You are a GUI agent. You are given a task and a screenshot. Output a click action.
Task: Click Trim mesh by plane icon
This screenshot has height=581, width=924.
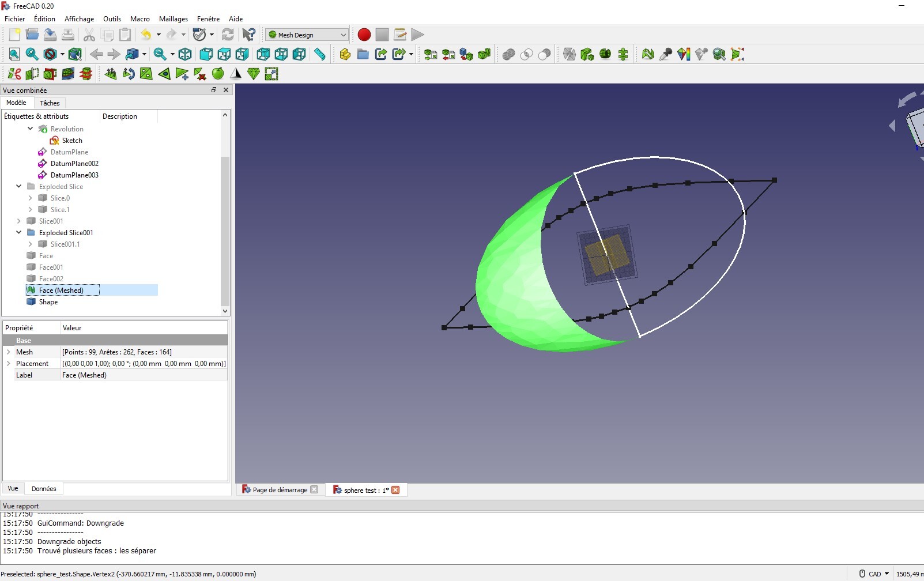pos(50,74)
